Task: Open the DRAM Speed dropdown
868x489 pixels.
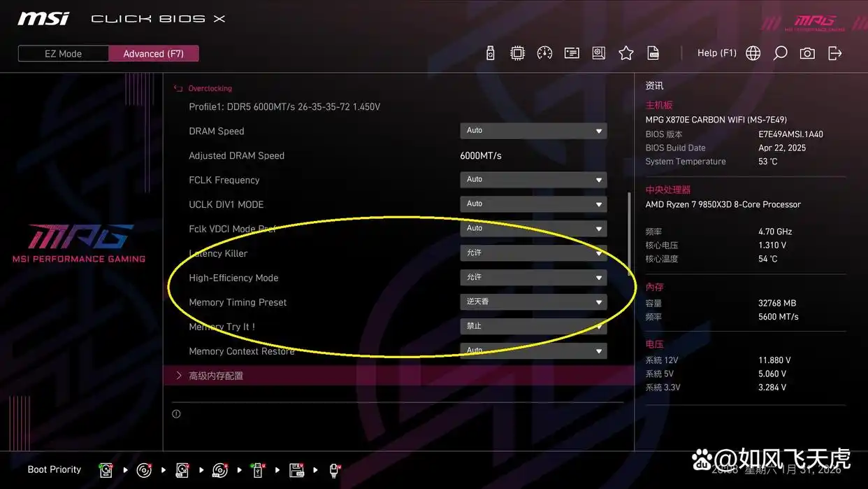Action: tap(533, 131)
